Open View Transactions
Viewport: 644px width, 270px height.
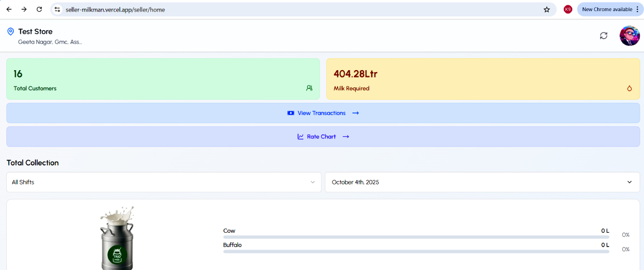(323, 113)
